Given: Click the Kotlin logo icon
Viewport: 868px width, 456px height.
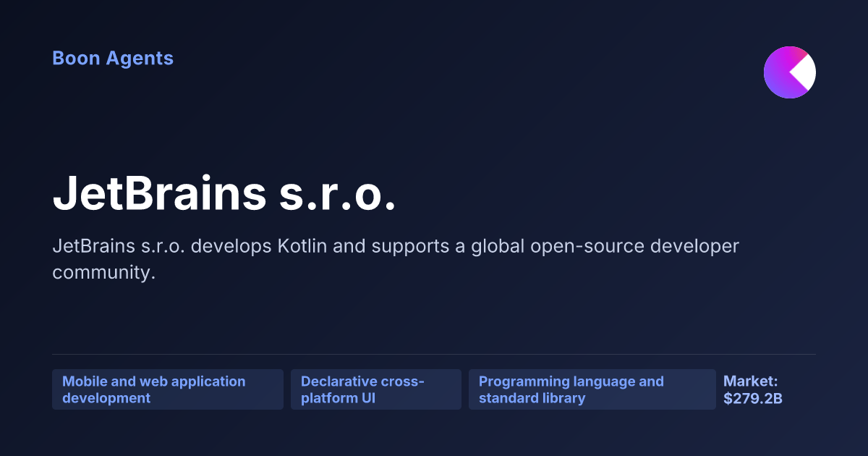Looking at the screenshot, I should tap(790, 72).
